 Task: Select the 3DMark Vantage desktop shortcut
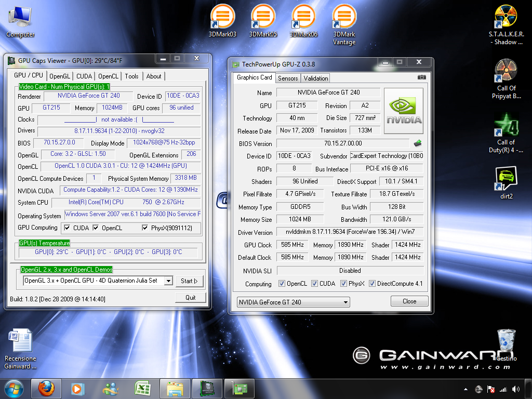click(x=344, y=25)
